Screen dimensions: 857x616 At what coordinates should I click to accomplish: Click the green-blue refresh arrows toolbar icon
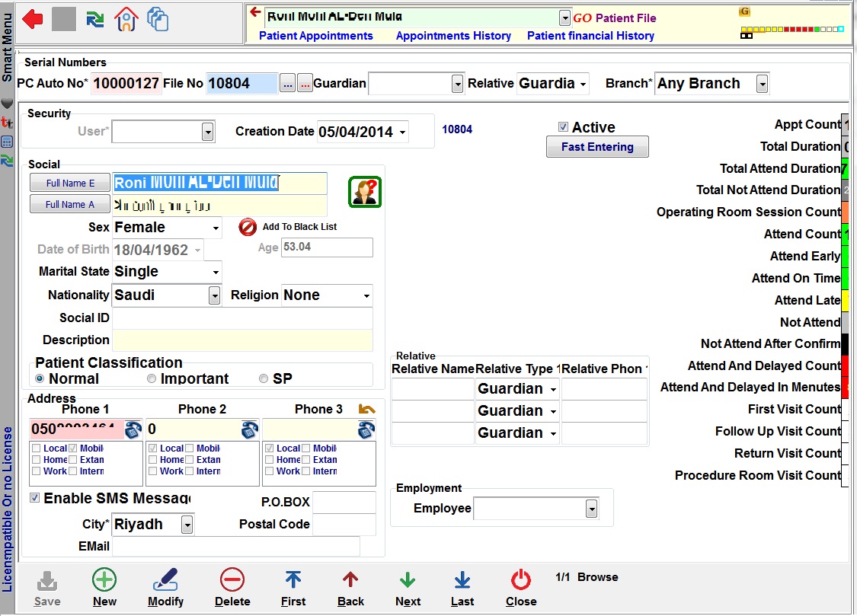95,20
